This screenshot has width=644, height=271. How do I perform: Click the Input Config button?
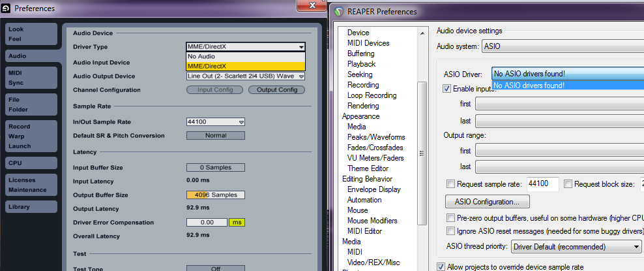coord(215,89)
